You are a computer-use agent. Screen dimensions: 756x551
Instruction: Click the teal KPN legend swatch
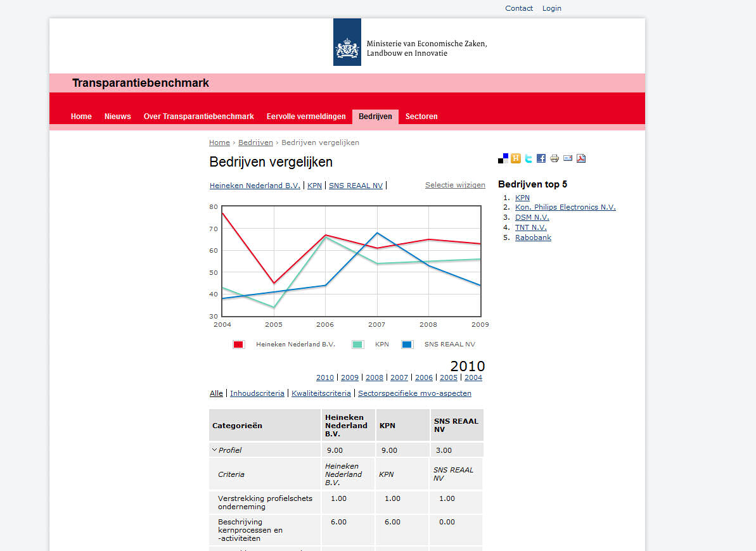pyautogui.click(x=357, y=344)
